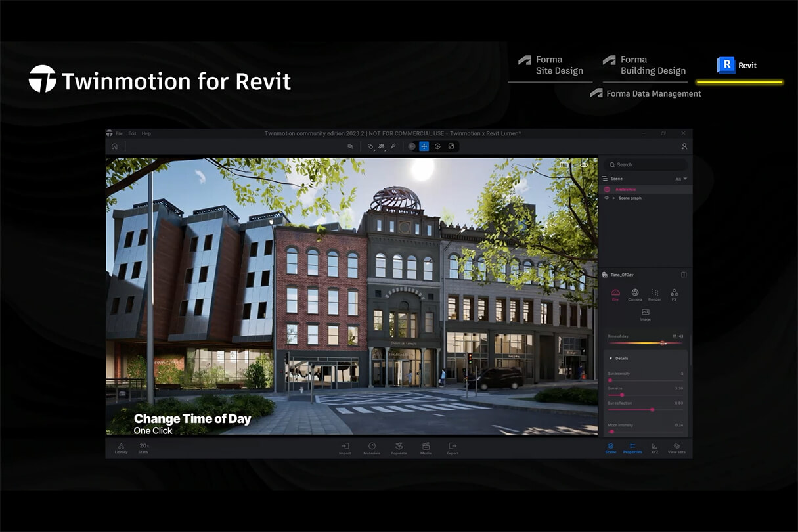Open the Import panel
The height and width of the screenshot is (532, 798).
tap(345, 449)
